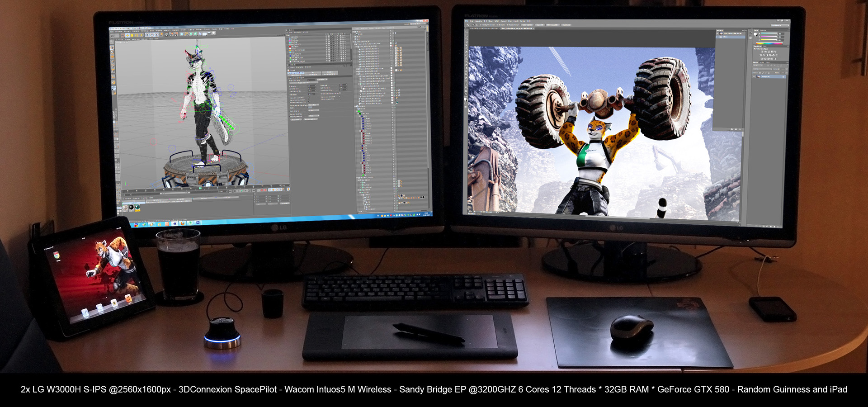Click the third zoom button in Photoshop options bar
Screen dimensions: 868x407
[553, 25]
